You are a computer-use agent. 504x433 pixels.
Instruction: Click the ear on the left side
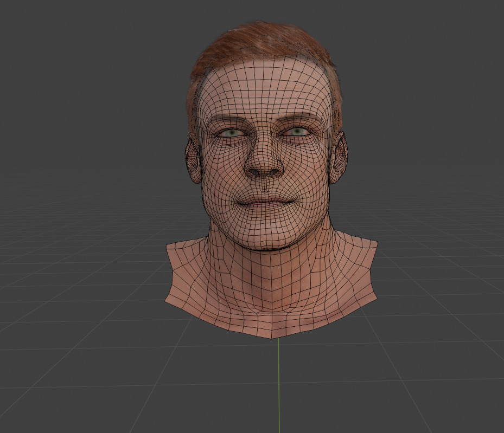click(x=194, y=158)
